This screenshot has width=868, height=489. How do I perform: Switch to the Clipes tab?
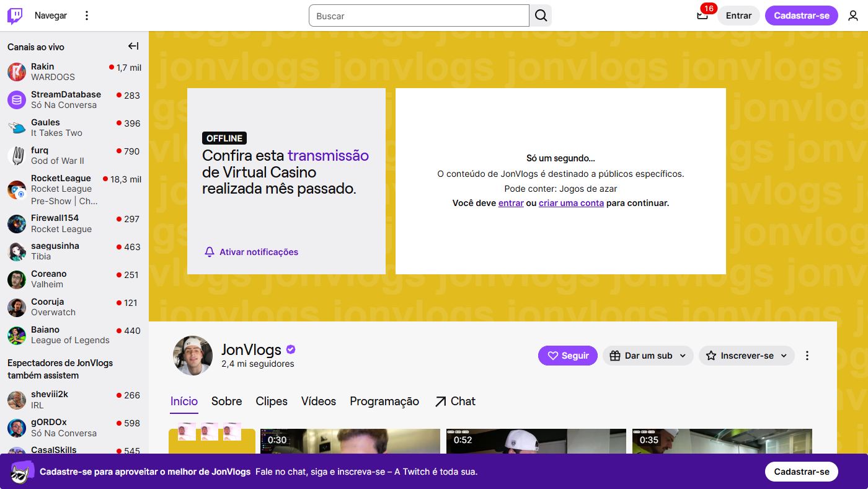(x=272, y=402)
